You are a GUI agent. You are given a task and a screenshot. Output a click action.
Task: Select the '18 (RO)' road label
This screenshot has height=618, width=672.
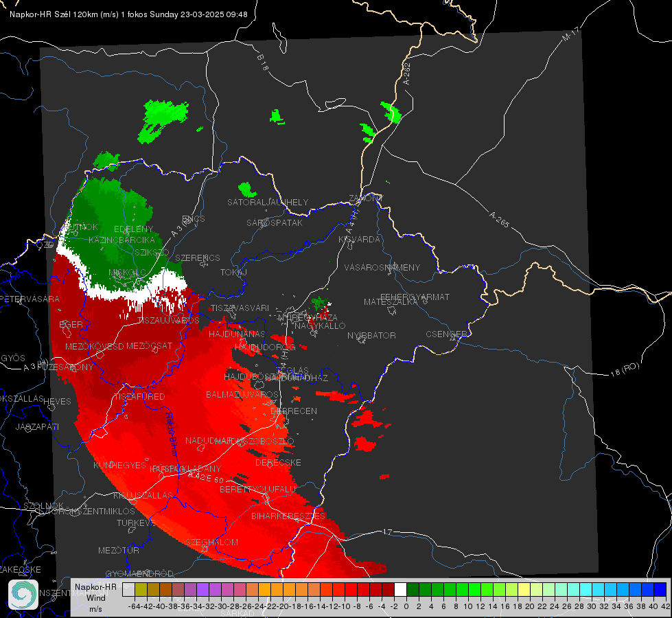click(625, 369)
